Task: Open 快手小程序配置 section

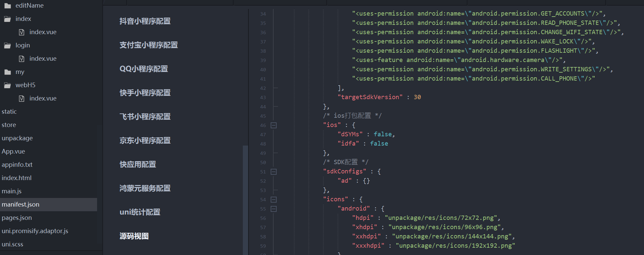Action: tap(145, 93)
